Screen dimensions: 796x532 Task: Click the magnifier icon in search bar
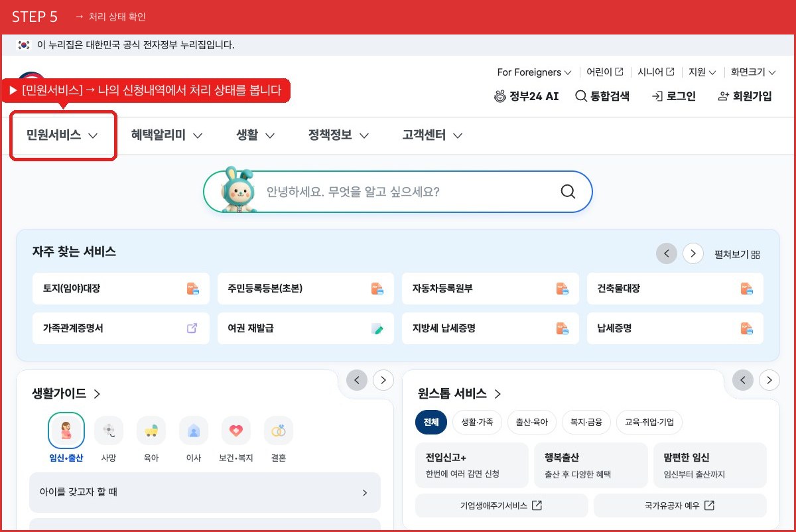[568, 192]
